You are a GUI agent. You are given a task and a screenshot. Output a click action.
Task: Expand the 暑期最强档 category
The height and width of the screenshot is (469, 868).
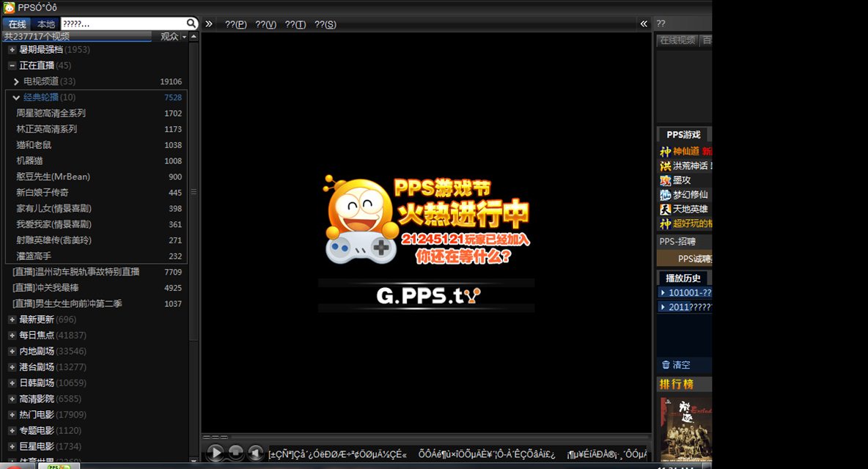click(x=12, y=50)
